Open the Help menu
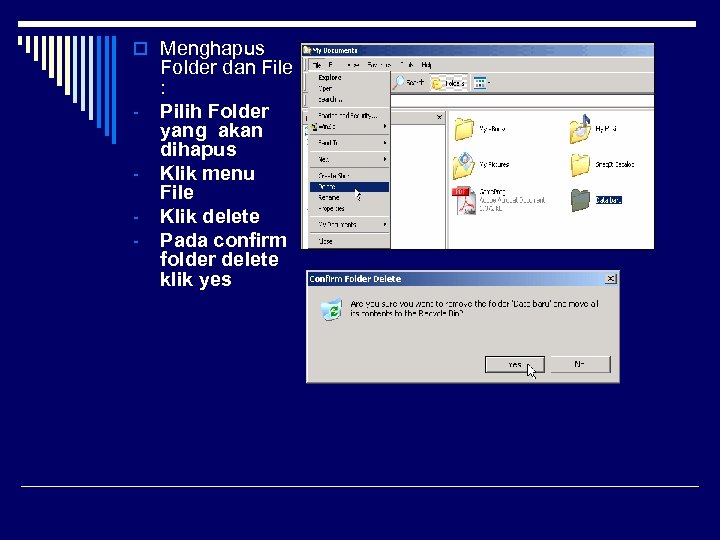Image resolution: width=720 pixels, height=540 pixels. [426, 65]
